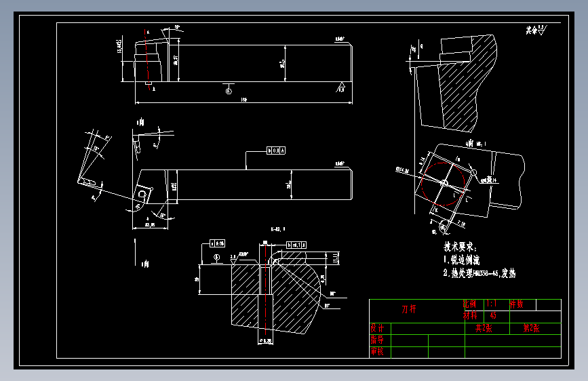Click the 设计 label in title block
588x381 pixels.
377,329
